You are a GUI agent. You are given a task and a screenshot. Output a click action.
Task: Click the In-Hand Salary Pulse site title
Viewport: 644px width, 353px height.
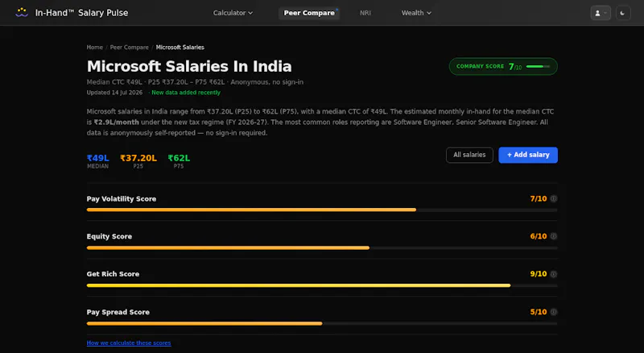(82, 13)
